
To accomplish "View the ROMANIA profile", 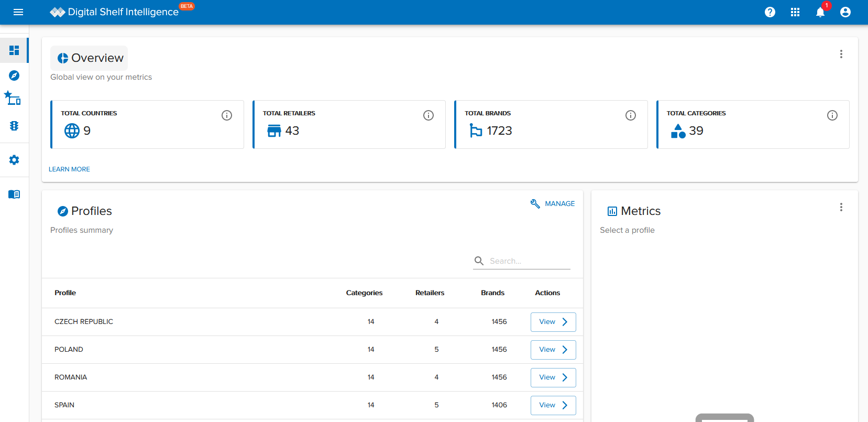I will pos(553,377).
